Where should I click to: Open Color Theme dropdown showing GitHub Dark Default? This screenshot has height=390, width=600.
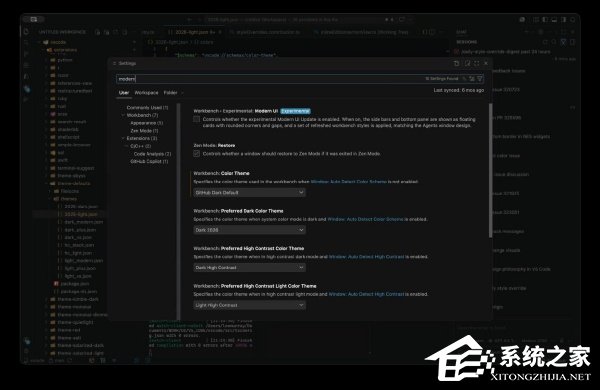249,193
